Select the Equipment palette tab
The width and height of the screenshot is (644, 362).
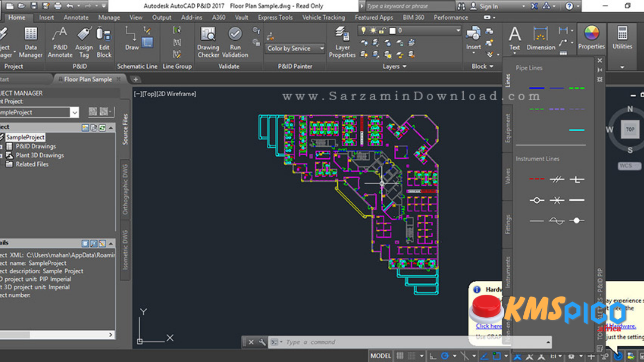[x=508, y=128]
